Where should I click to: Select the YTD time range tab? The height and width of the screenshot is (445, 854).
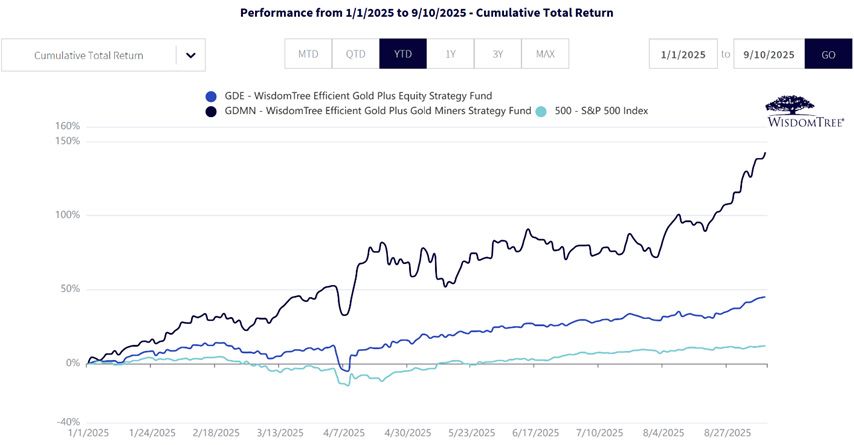(x=403, y=54)
